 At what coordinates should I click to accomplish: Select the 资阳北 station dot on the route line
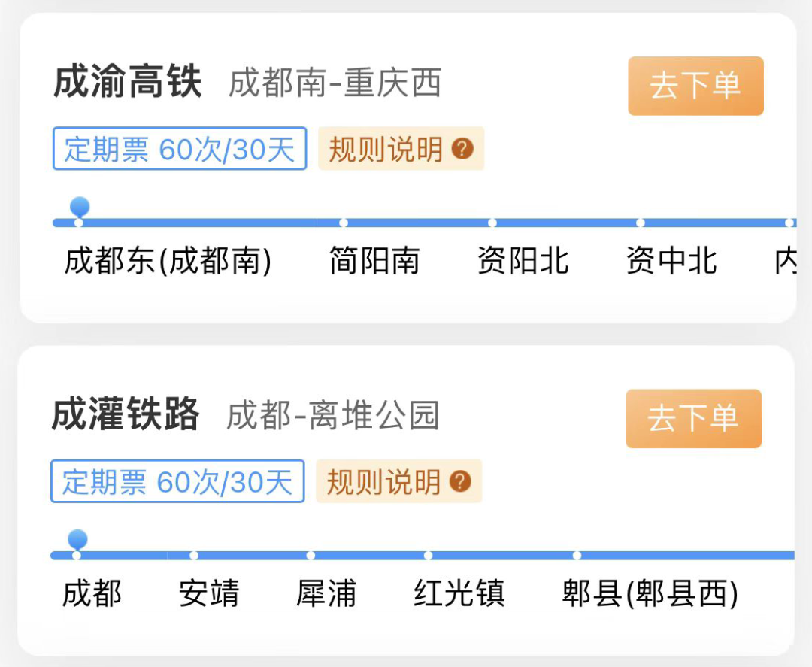(492, 223)
